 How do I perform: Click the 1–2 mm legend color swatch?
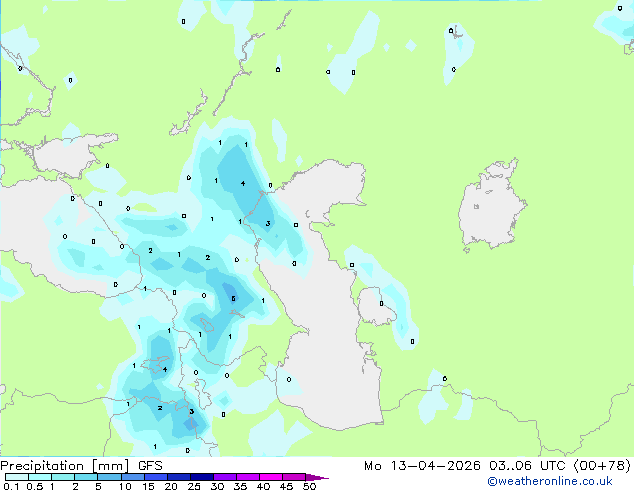click(x=63, y=477)
